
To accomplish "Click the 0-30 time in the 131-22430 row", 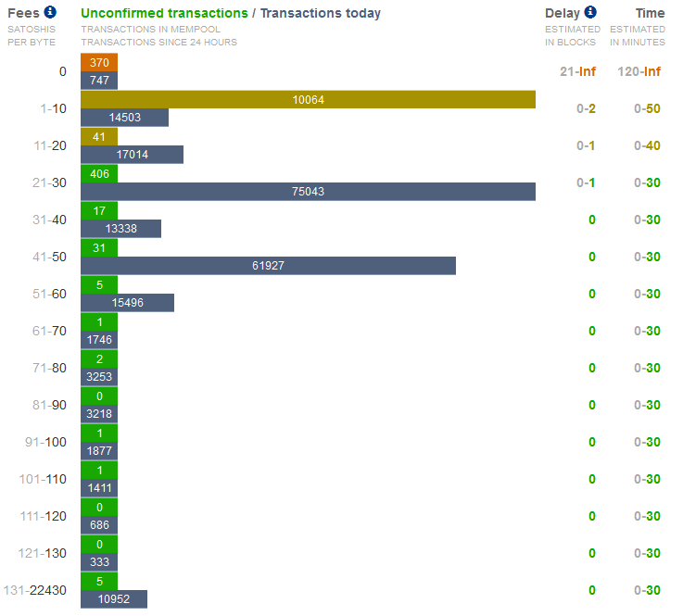I will click(647, 590).
